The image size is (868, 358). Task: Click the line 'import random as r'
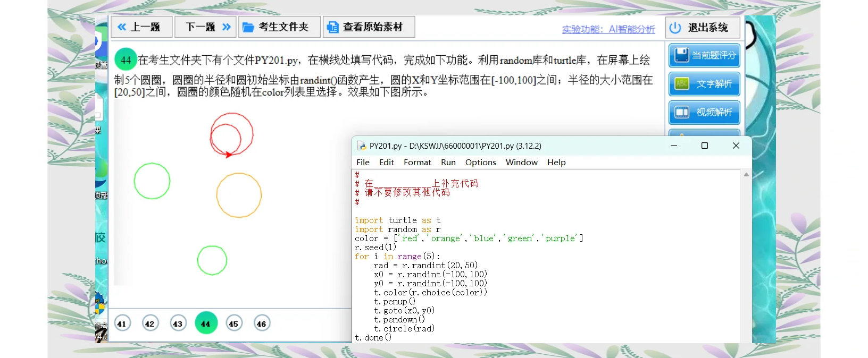click(x=398, y=229)
